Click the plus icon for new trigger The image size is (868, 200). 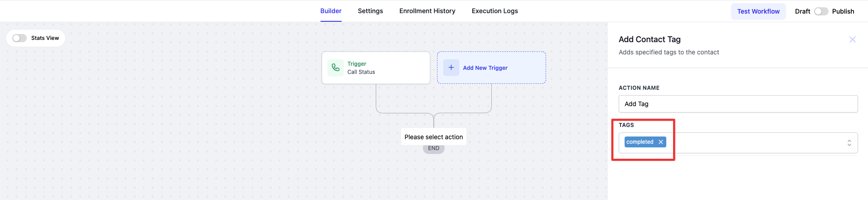451,68
